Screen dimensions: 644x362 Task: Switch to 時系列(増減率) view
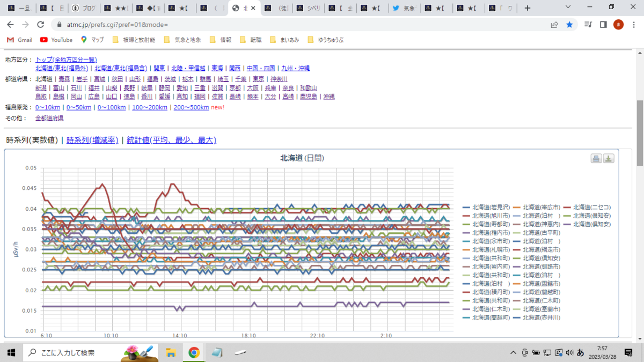tap(92, 140)
